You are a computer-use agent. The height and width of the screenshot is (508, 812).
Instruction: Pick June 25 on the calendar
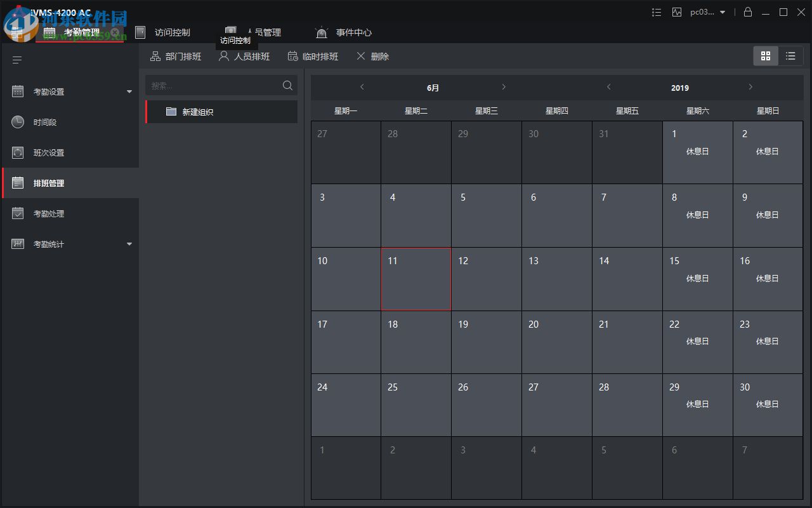tap(416, 405)
